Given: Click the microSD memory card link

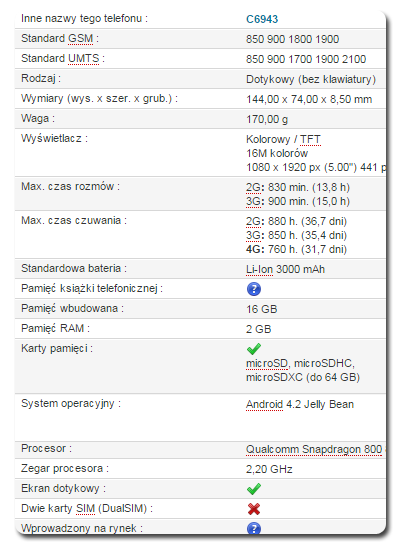Looking at the screenshot, I should [x=267, y=363].
